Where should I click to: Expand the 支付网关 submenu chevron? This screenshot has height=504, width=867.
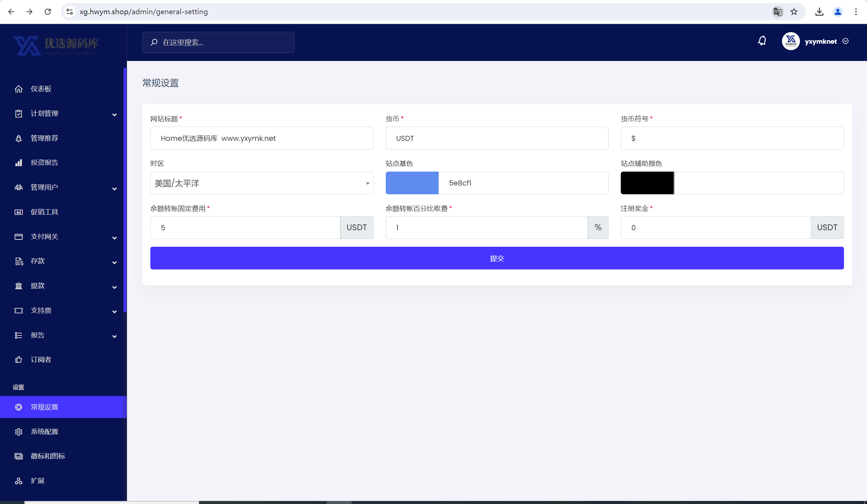114,238
